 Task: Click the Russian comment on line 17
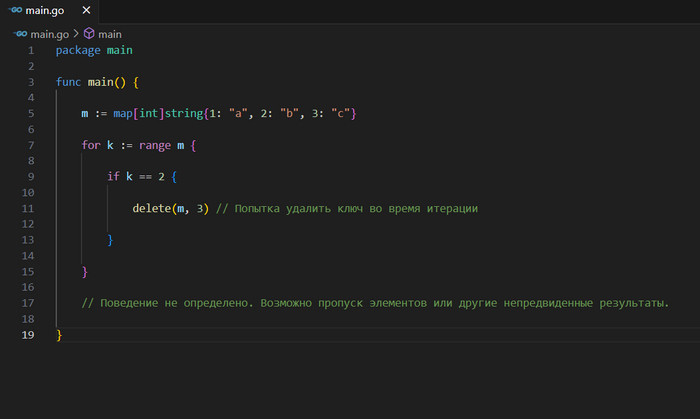[375, 303]
